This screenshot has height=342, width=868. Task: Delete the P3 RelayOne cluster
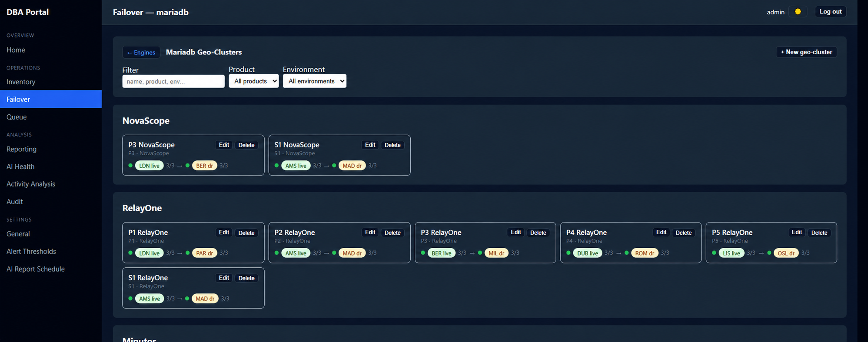coord(538,233)
